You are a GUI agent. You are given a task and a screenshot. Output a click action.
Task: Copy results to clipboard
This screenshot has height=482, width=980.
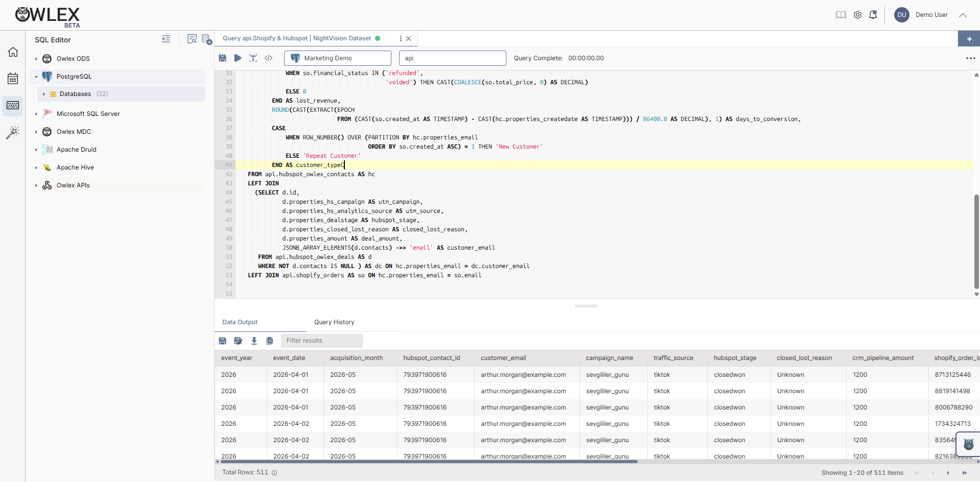(x=270, y=341)
